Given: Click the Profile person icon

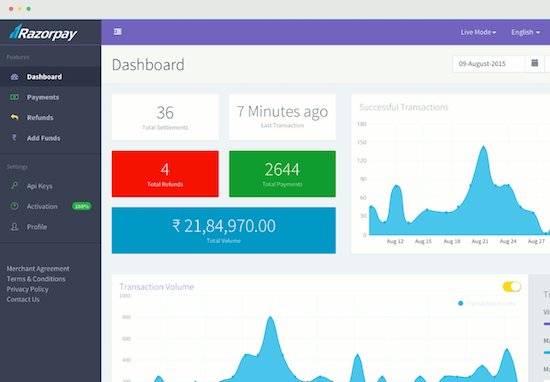Looking at the screenshot, I should tap(14, 227).
